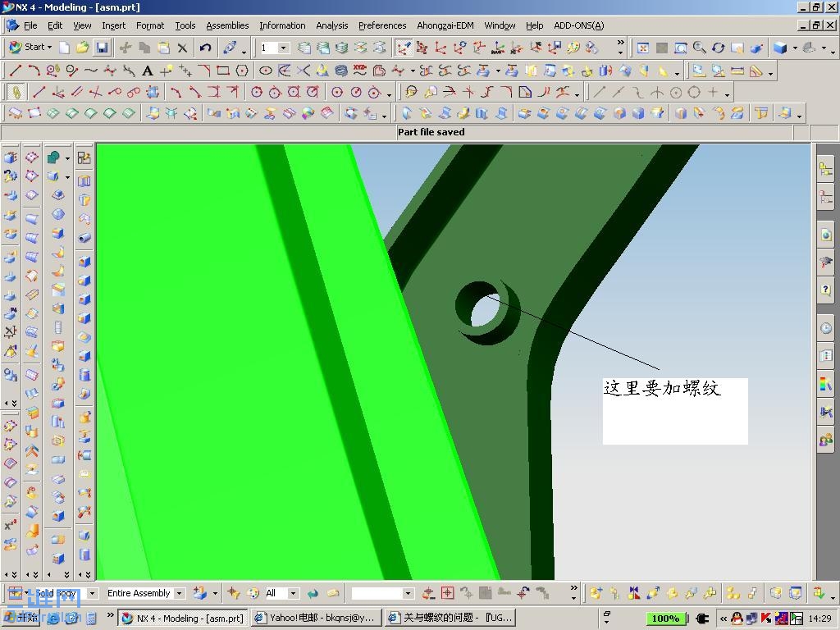Open the Start dropdown
Screen dimensions: 840x630
click(30, 47)
